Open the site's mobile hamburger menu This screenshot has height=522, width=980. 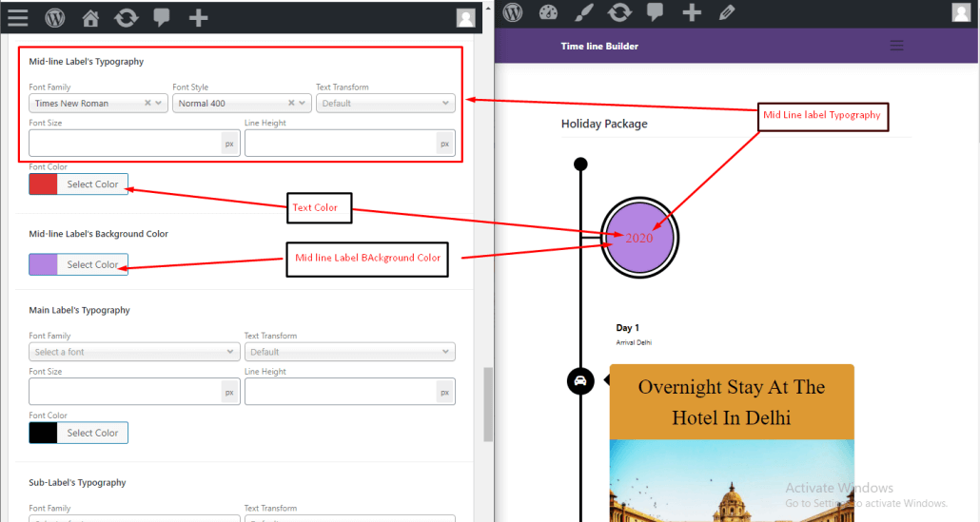[x=895, y=46]
